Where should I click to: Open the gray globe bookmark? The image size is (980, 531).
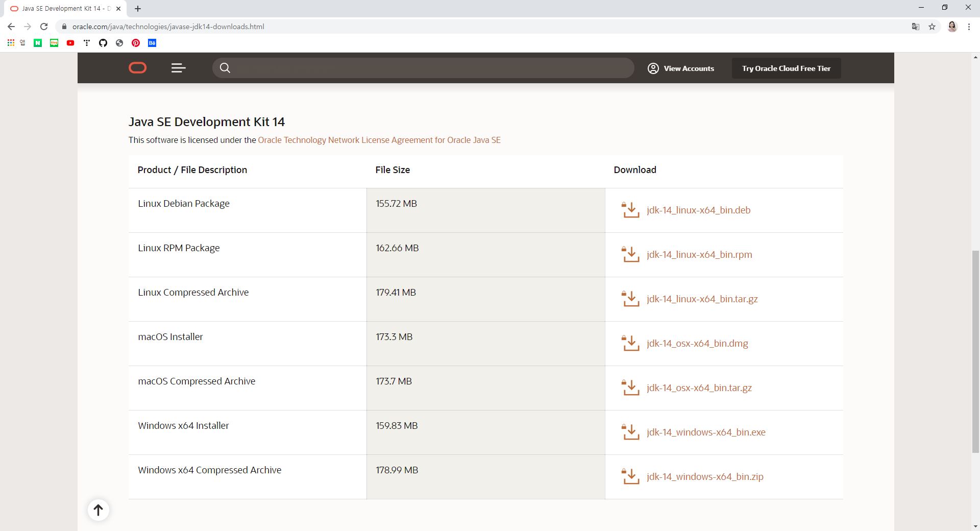pos(119,43)
